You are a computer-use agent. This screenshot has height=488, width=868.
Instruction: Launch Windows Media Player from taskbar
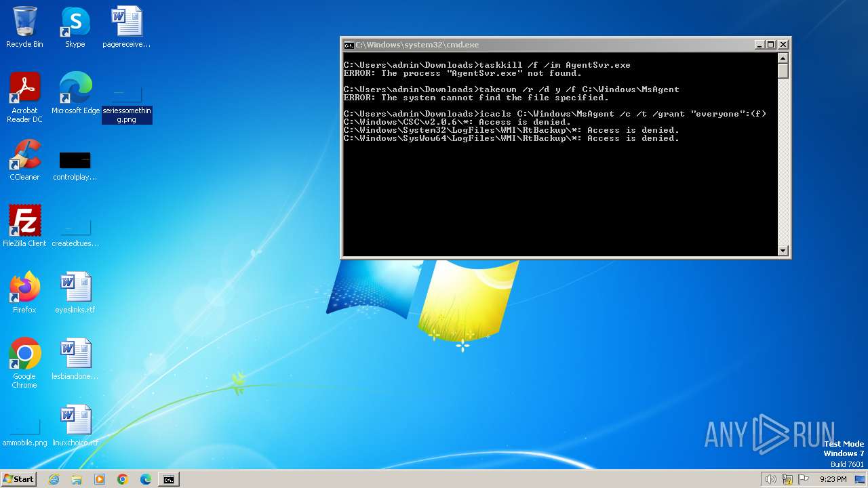[100, 479]
